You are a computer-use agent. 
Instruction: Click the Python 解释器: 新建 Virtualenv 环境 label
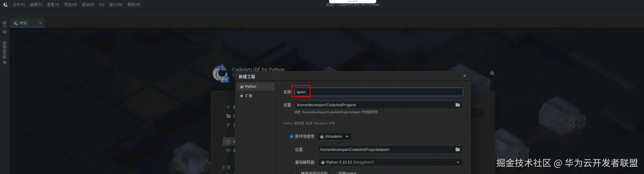pos(309,123)
